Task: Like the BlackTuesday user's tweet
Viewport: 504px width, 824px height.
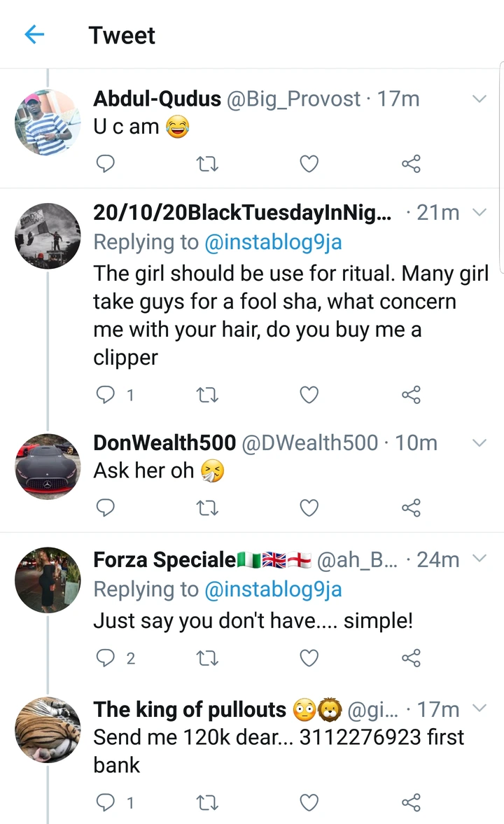Action: [309, 396]
